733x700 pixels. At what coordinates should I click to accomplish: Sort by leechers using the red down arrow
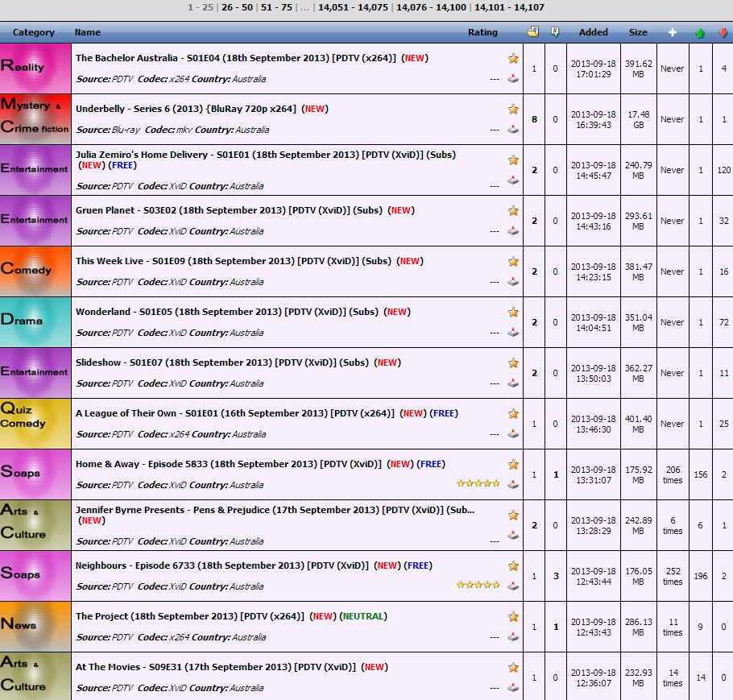[723, 33]
